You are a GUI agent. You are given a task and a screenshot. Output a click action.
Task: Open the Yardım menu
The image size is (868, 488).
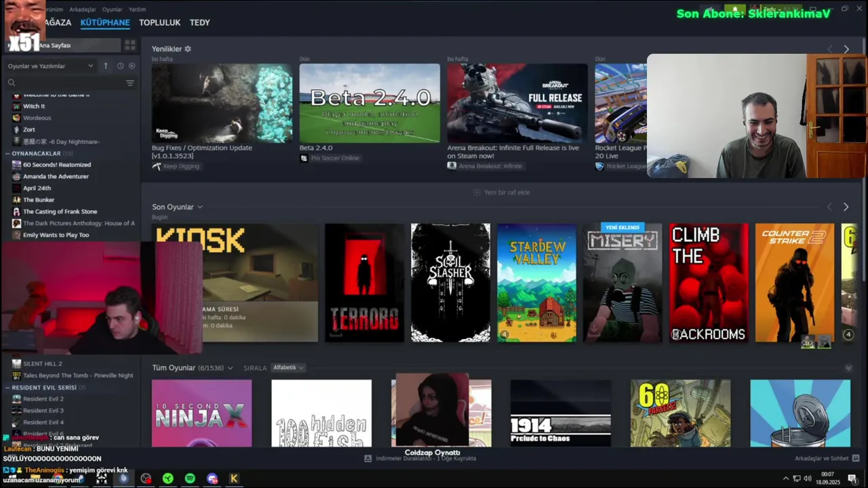[x=137, y=9]
